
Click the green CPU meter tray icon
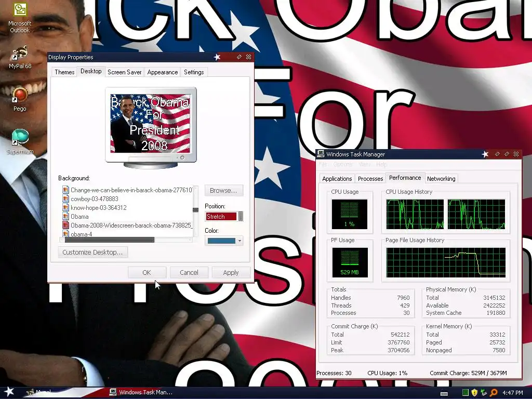pyautogui.click(x=465, y=393)
